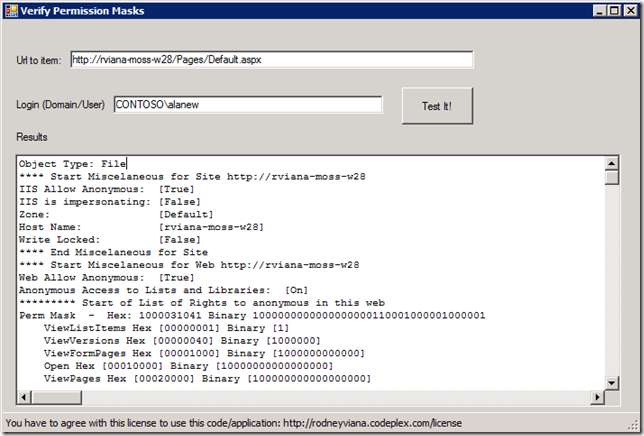Close the Verify Permission Masks window
The height and width of the screenshot is (436, 644).
[628, 11]
